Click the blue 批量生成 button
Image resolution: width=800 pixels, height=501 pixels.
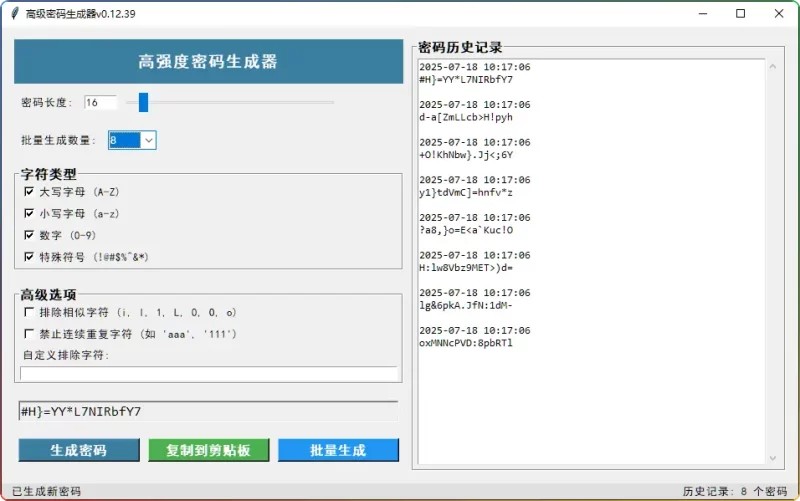pyautogui.click(x=338, y=450)
